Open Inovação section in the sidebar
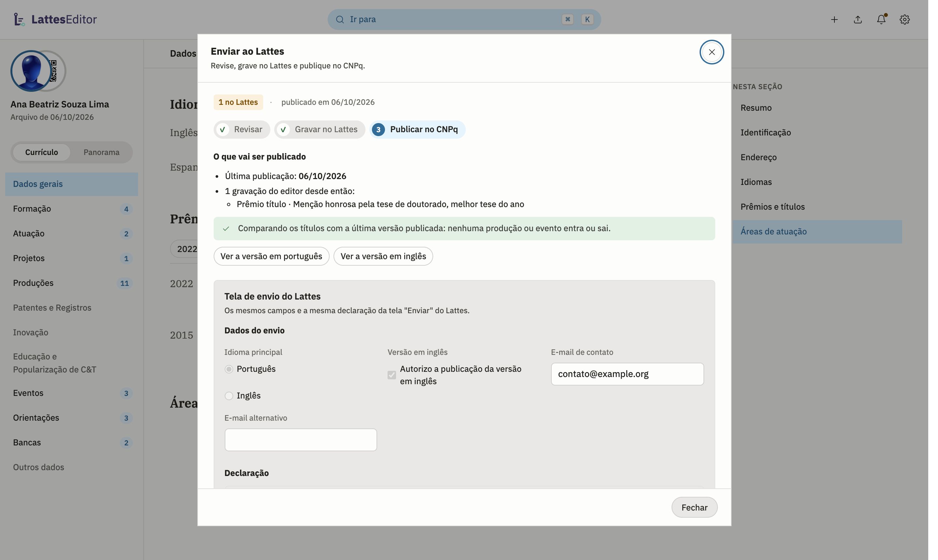Viewport: 938px width, 560px height. [x=72, y=332]
